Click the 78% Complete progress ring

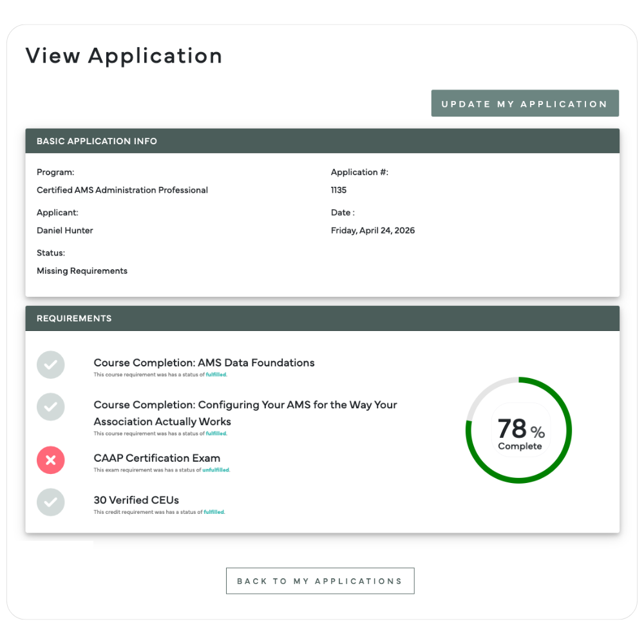[518, 430]
